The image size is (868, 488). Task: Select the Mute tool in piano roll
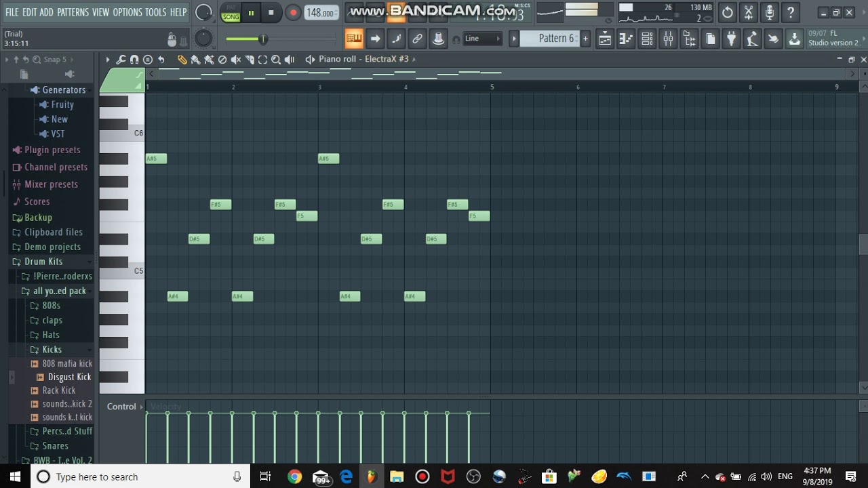236,60
